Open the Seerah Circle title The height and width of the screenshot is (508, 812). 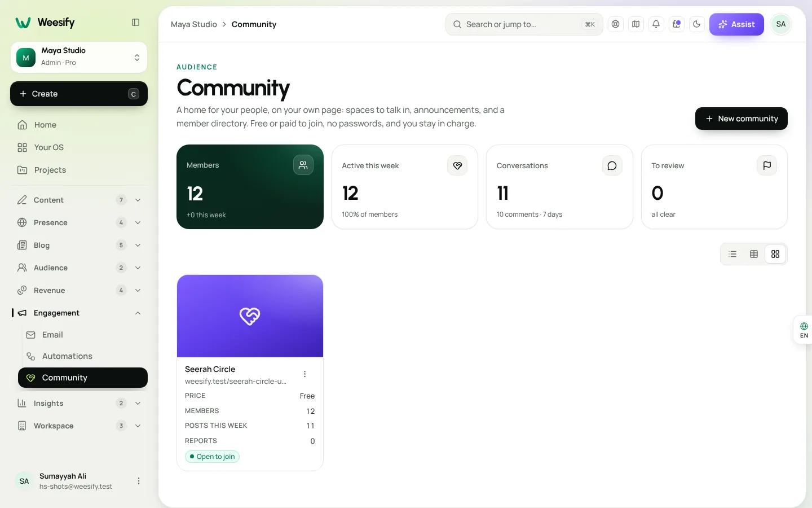(x=210, y=369)
